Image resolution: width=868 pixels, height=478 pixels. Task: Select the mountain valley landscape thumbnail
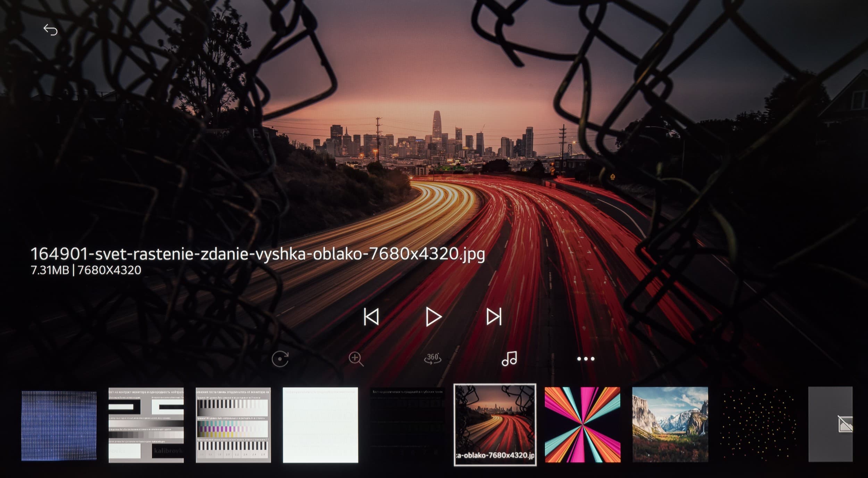tap(670, 425)
